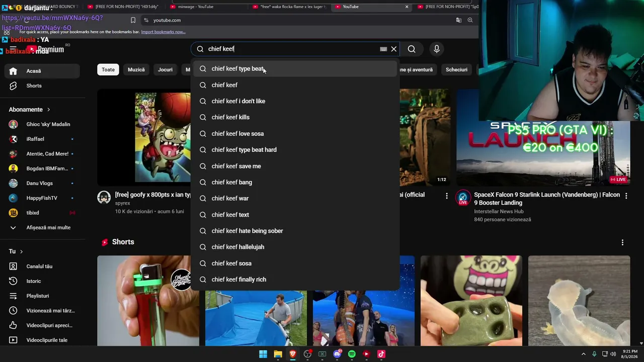Open Discord from the taskbar

coord(337,354)
